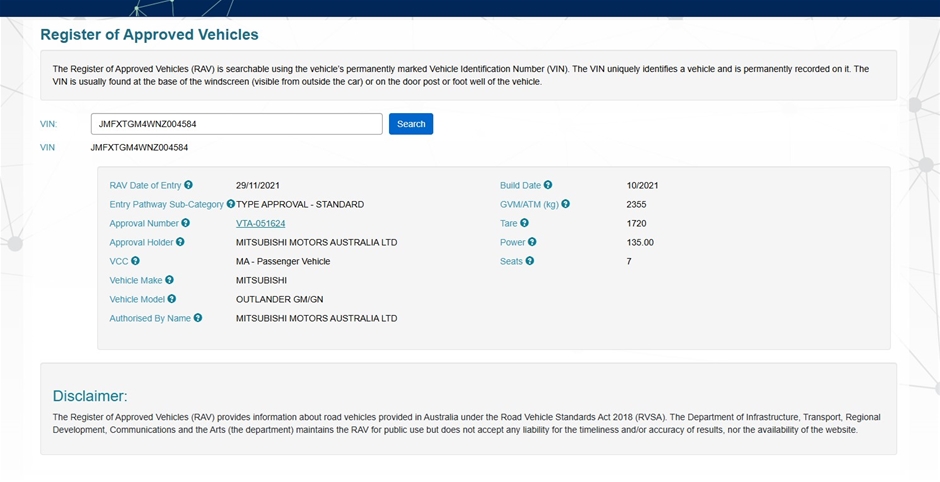This screenshot has height=482, width=940.
Task: Show help for Build Date
Action: pyautogui.click(x=548, y=185)
